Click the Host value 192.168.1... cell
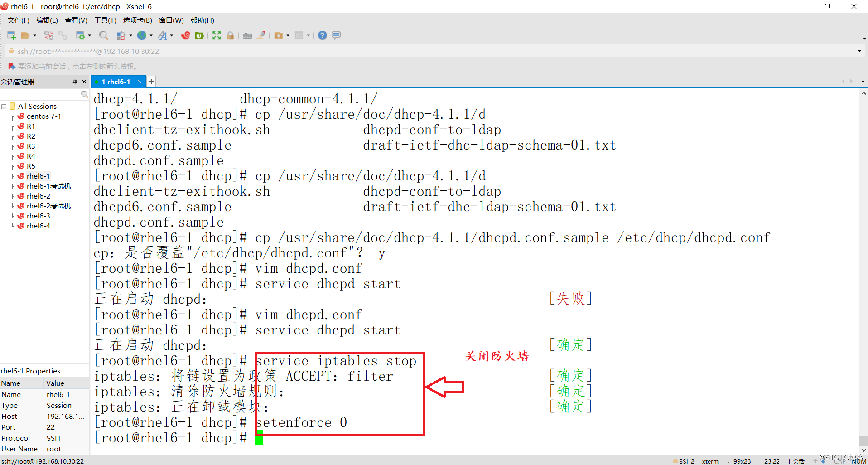The width and height of the screenshot is (868, 465). 66,416
